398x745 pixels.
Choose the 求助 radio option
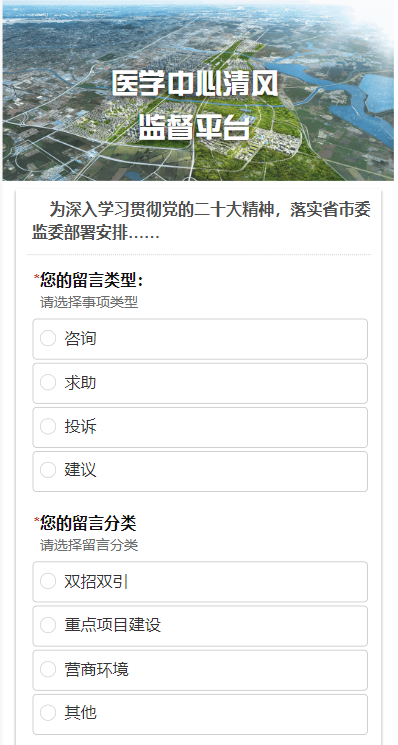[x=48, y=382]
